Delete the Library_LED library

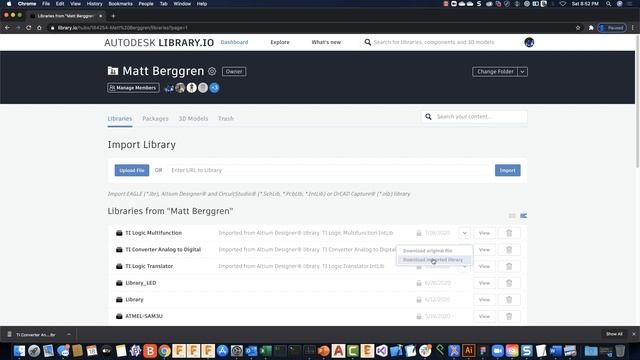pyautogui.click(x=509, y=283)
